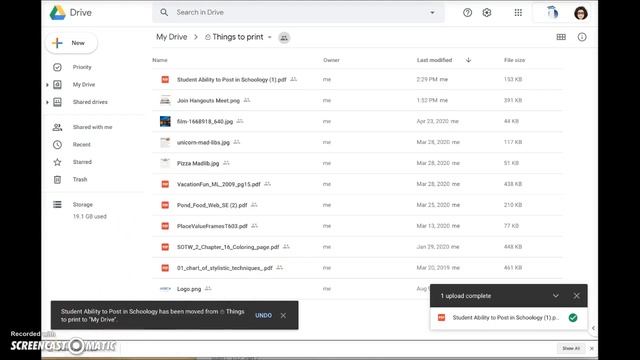The image size is (640, 360).
Task: Close the upload complete panel
Action: click(x=576, y=296)
